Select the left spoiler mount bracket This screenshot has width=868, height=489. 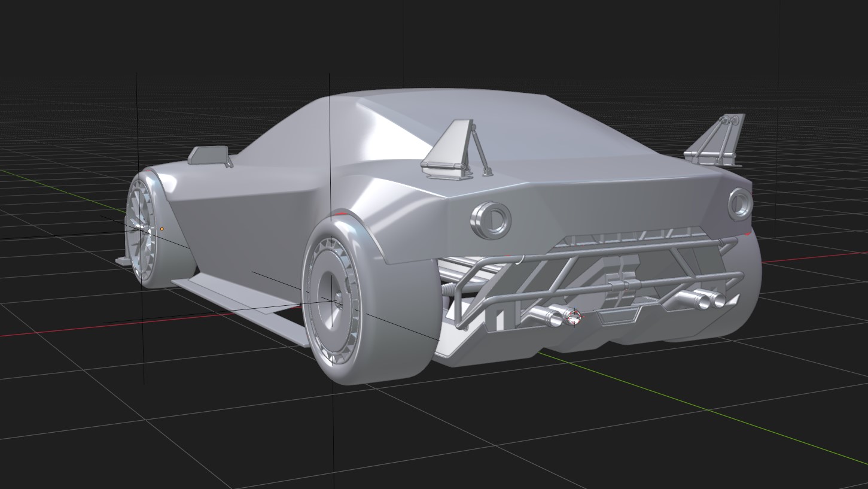pos(456,149)
